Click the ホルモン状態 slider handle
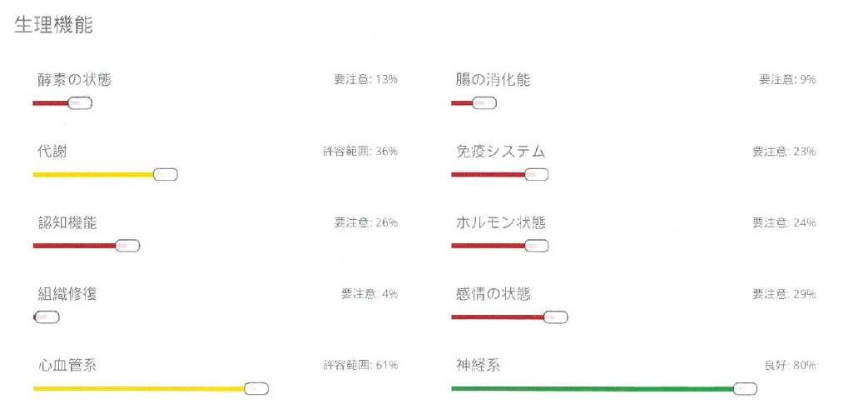This screenshot has width=868, height=419. (x=537, y=246)
